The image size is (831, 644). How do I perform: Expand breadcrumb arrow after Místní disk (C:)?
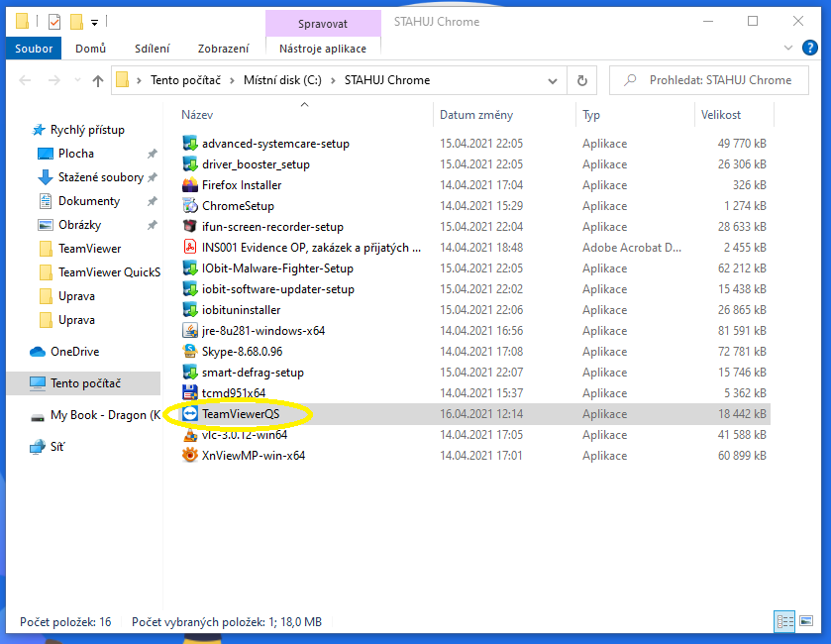click(333, 80)
